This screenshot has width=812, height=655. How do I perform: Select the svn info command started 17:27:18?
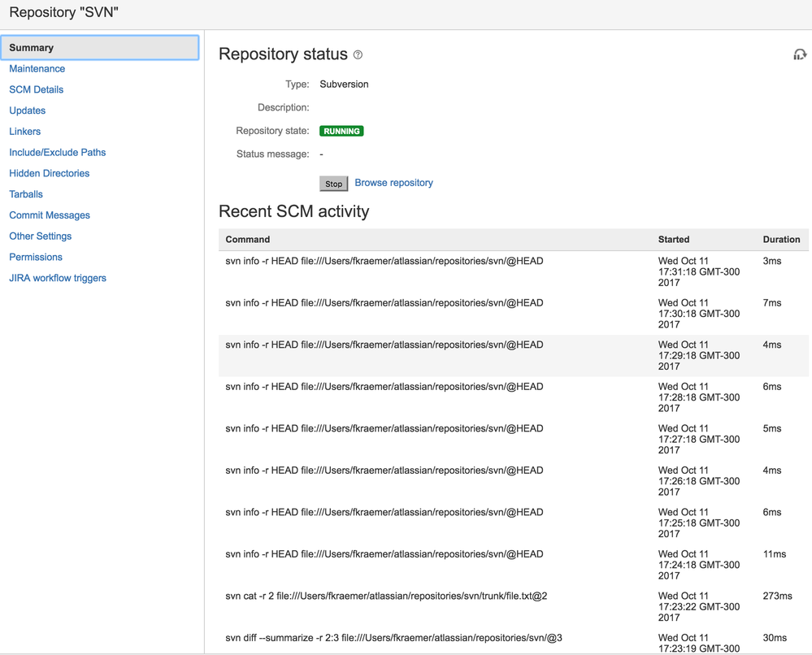click(513, 440)
